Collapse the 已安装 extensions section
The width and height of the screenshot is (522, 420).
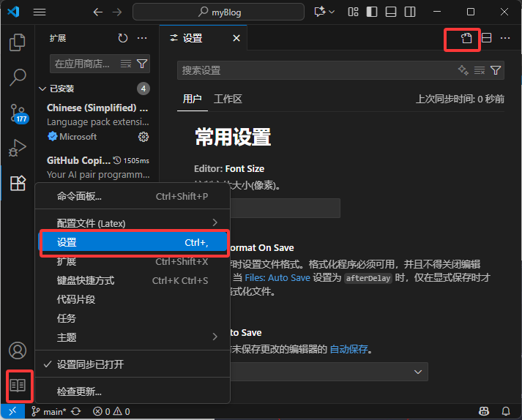pyautogui.click(x=42, y=89)
